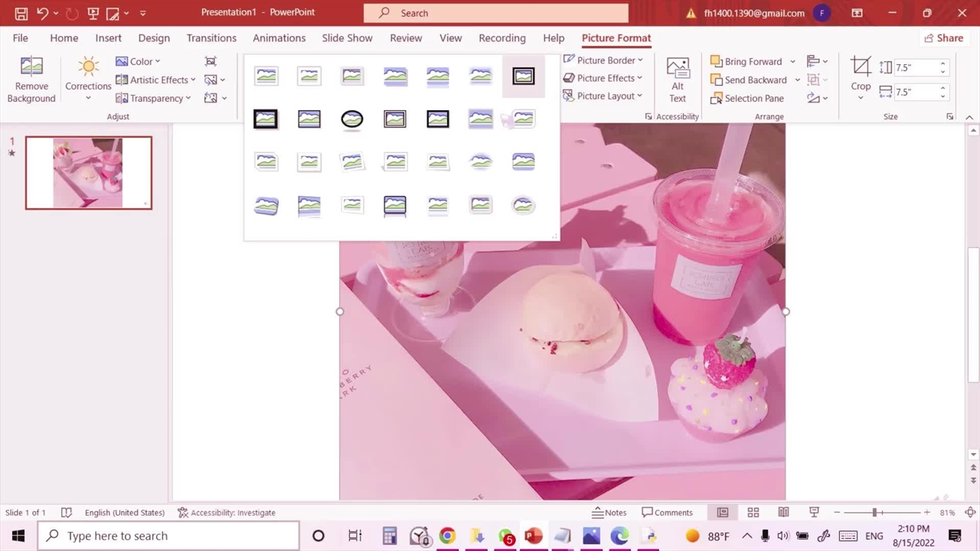Screen dimensions: 980x551
Task: Toggle Normal view button in status bar
Action: pos(722,513)
